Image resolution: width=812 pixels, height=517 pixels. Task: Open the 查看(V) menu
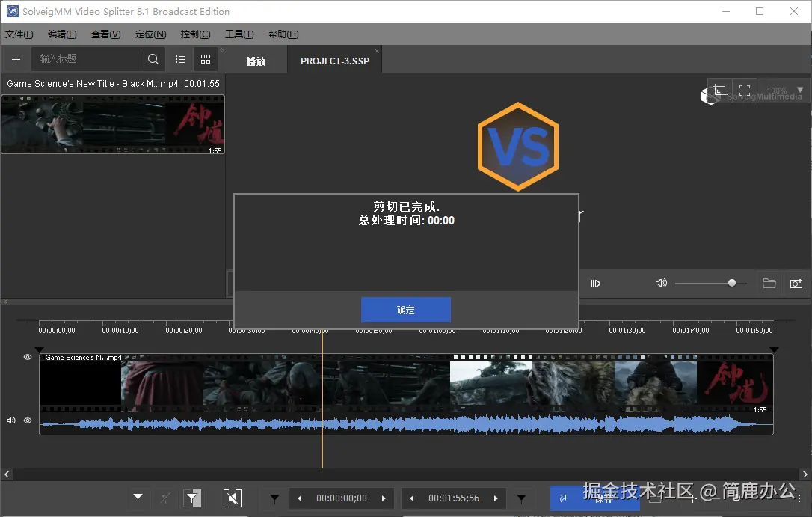coord(105,34)
